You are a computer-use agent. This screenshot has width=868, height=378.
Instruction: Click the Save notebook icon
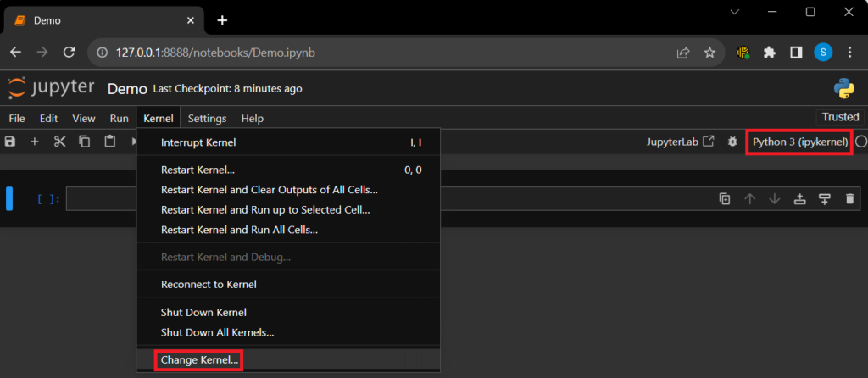(10, 142)
